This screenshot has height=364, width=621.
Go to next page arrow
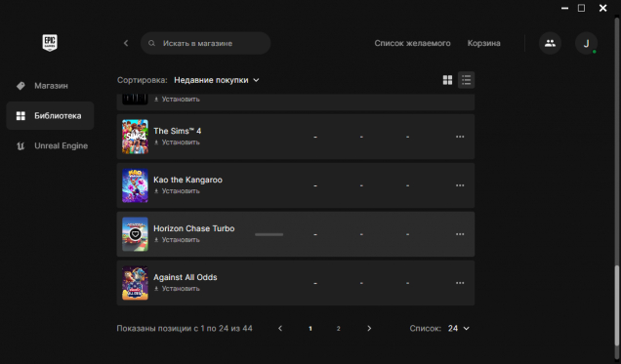point(369,329)
